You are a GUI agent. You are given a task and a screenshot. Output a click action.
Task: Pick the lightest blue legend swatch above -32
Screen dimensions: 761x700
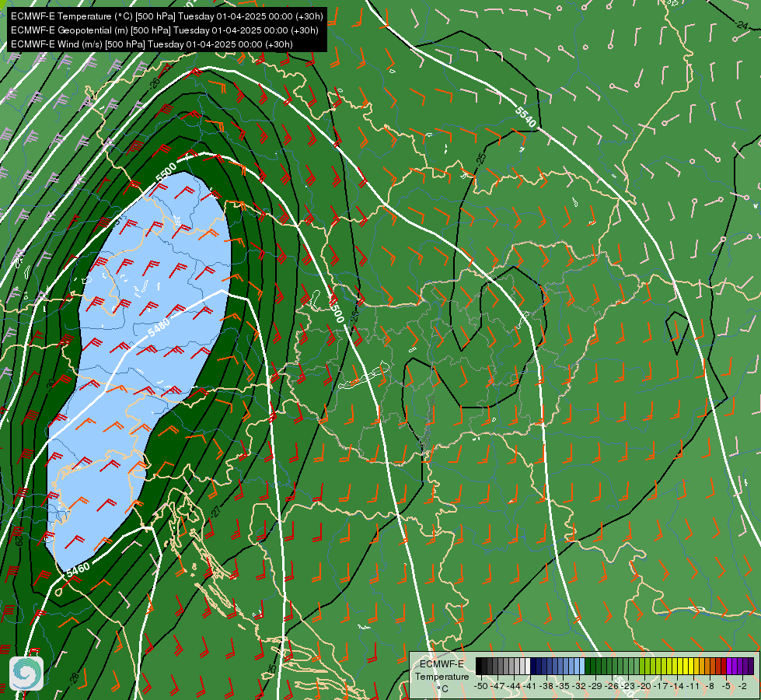(x=582, y=666)
